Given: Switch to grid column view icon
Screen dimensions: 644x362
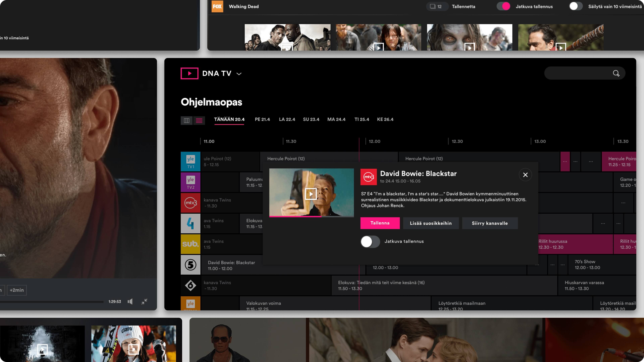Looking at the screenshot, I should pyautogui.click(x=186, y=120).
